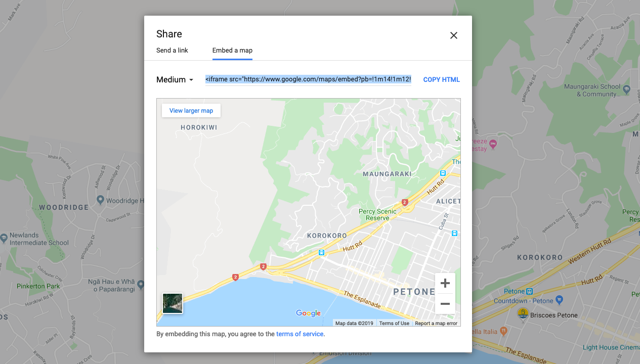The height and width of the screenshot is (364, 640).
Task: Click Maungaraki School marker icon
Action: [x=626, y=89]
